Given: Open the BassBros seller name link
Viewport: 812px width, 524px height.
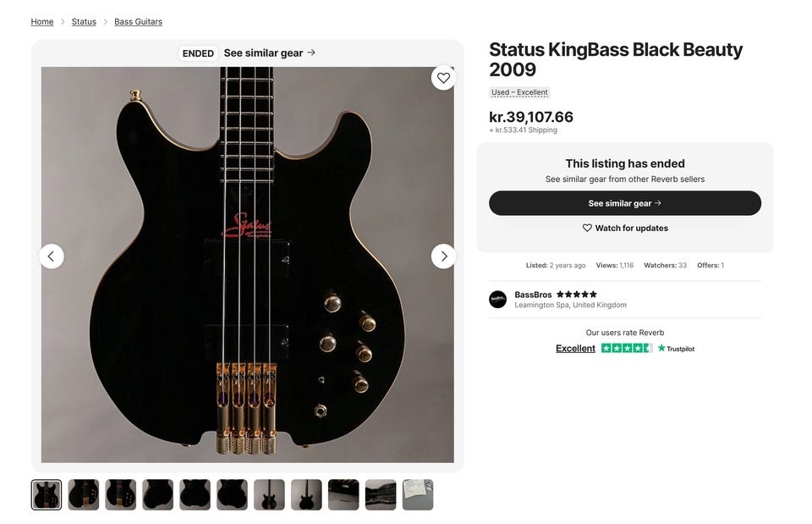Looking at the screenshot, I should click(533, 295).
